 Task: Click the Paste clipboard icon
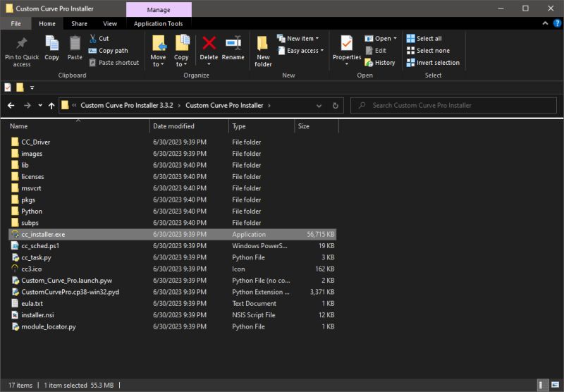tap(75, 44)
